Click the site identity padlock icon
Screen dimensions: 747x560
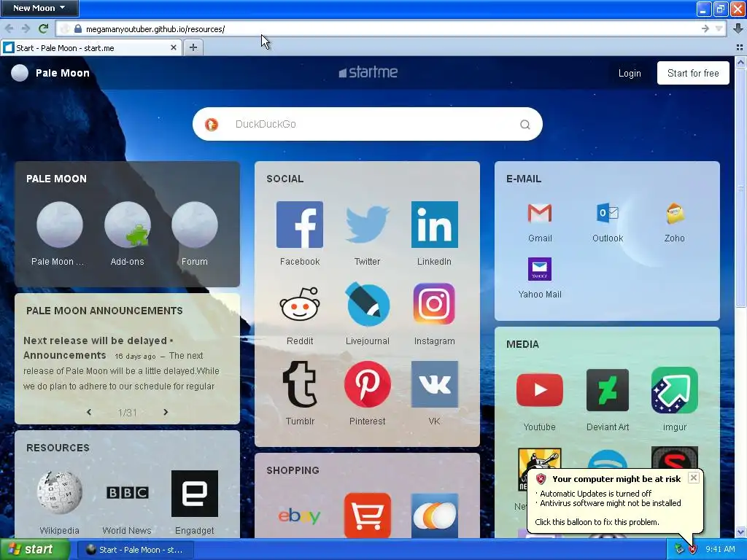[78, 29]
